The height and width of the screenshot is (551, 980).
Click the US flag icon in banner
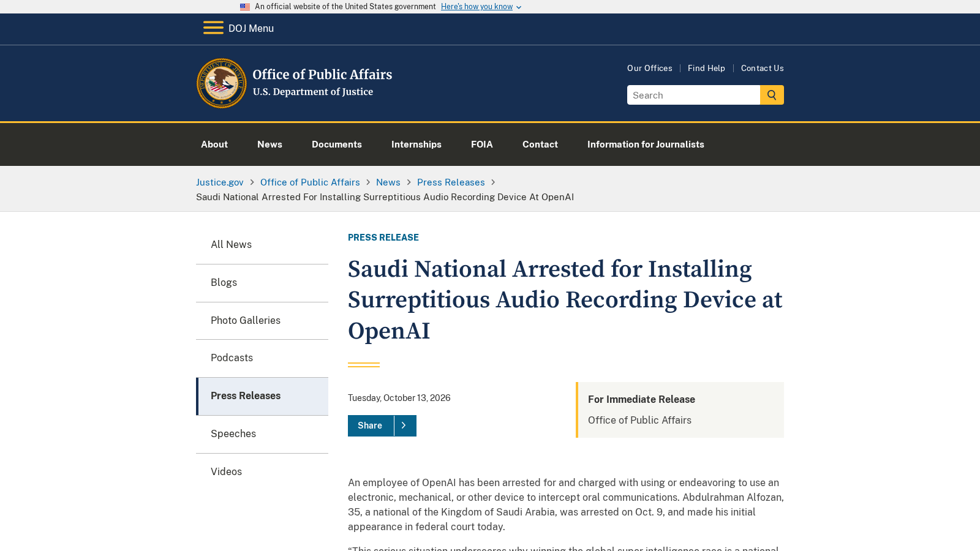pos(245,7)
